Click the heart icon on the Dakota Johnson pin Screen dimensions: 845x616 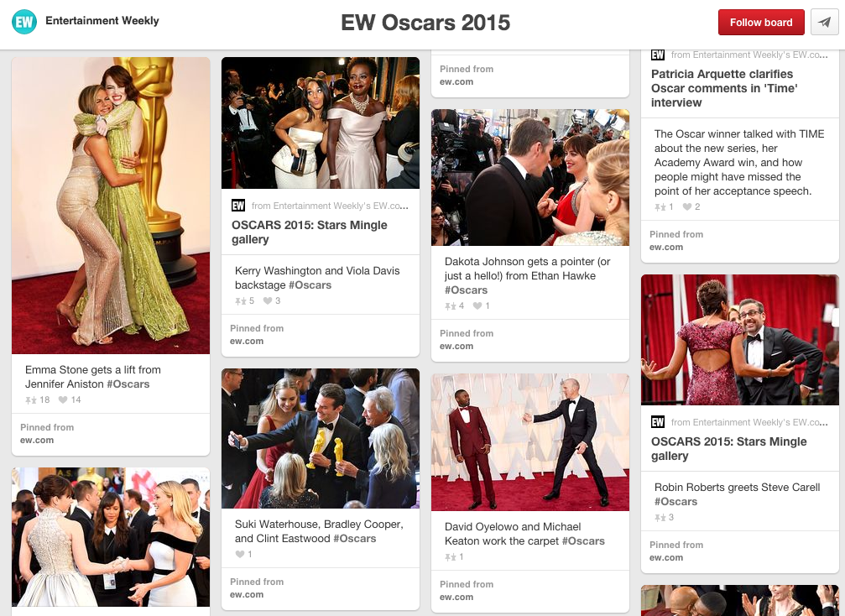(477, 305)
